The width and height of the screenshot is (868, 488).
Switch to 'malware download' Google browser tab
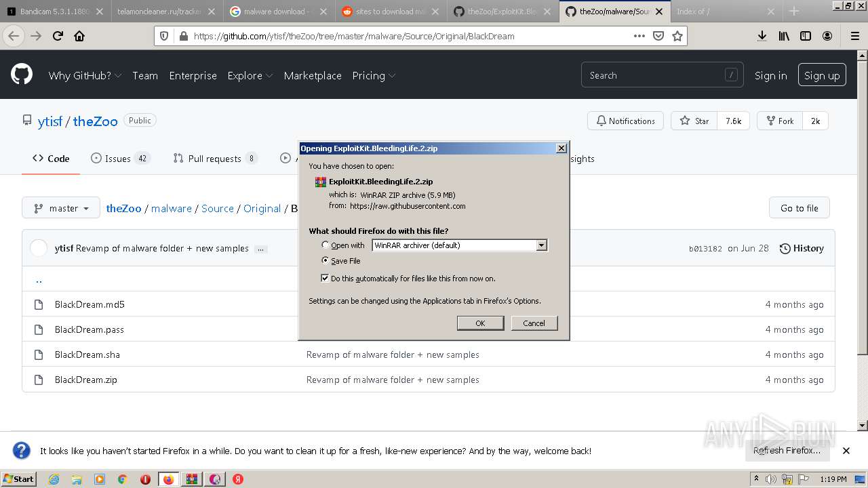pyautogui.click(x=279, y=12)
